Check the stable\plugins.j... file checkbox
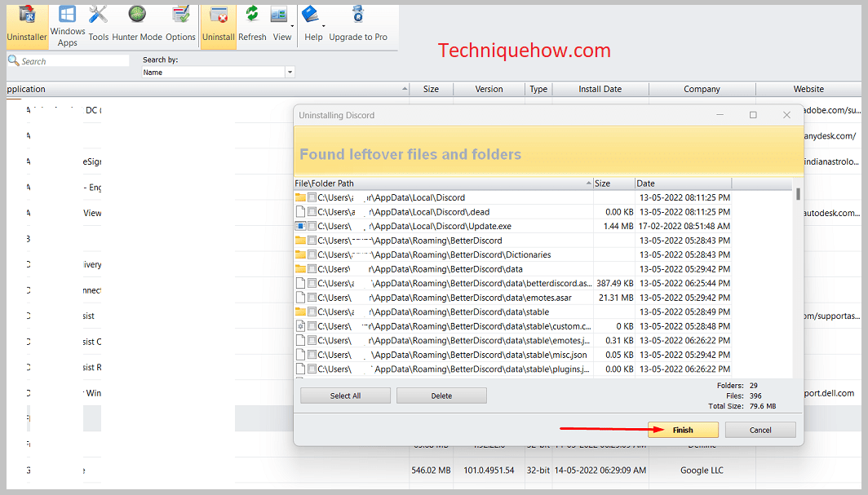This screenshot has height=495, width=868. (312, 369)
